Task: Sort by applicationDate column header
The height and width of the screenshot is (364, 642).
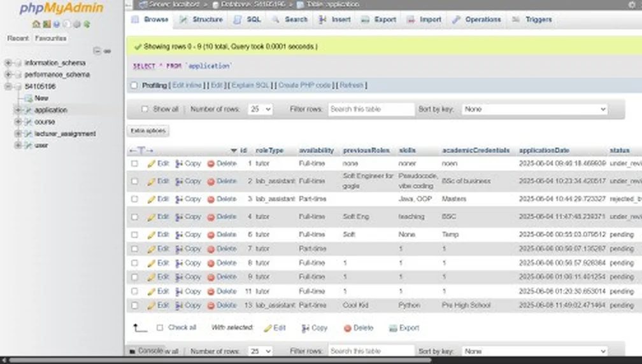Action: point(544,151)
